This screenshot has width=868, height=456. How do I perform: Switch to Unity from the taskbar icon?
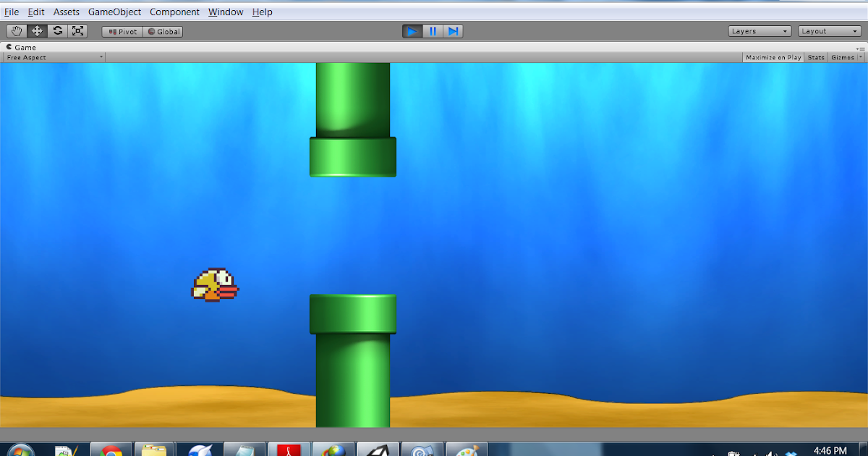(378, 450)
